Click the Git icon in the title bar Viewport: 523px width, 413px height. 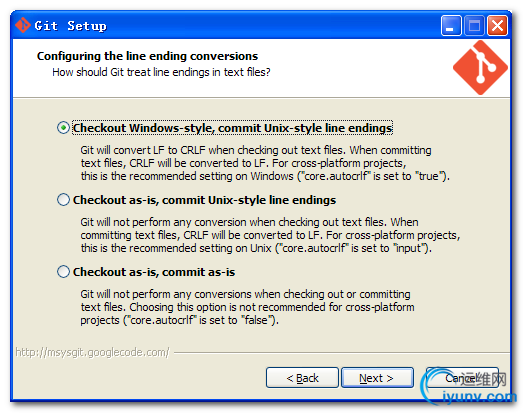[x=23, y=25]
